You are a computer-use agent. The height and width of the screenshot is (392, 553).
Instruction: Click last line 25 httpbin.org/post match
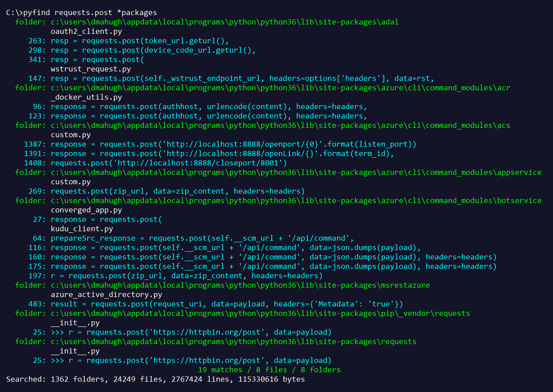point(182,361)
